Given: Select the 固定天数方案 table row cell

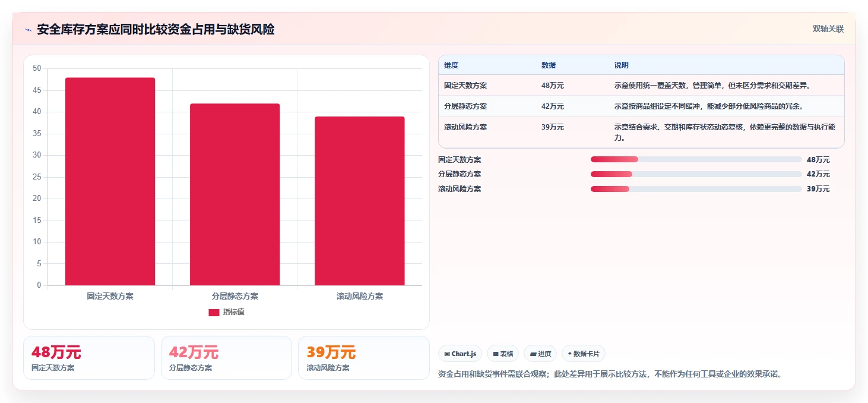Looking at the screenshot, I should click(x=465, y=86).
